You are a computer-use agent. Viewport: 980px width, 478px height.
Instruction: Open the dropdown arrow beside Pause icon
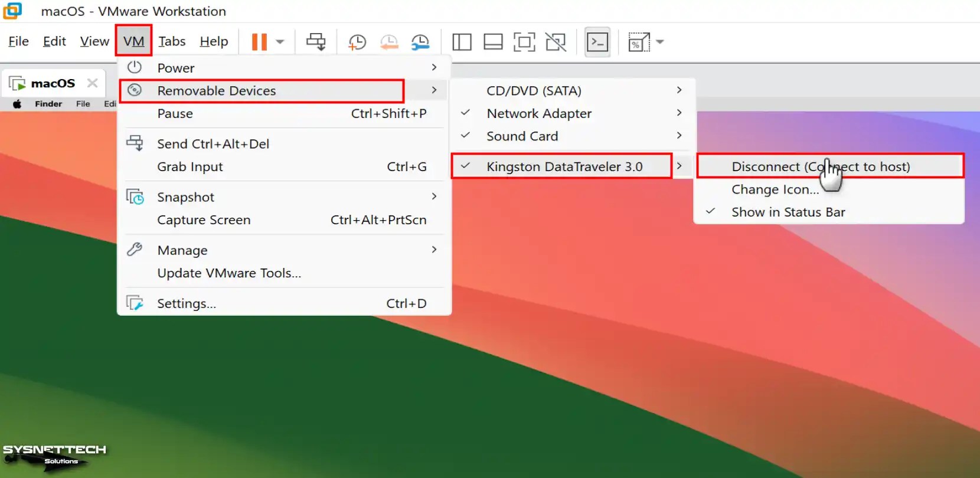280,42
